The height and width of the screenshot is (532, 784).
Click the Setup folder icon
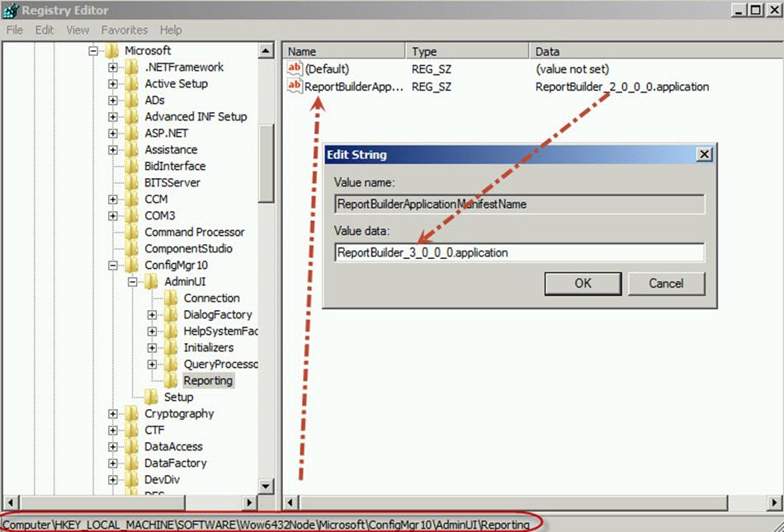click(152, 397)
